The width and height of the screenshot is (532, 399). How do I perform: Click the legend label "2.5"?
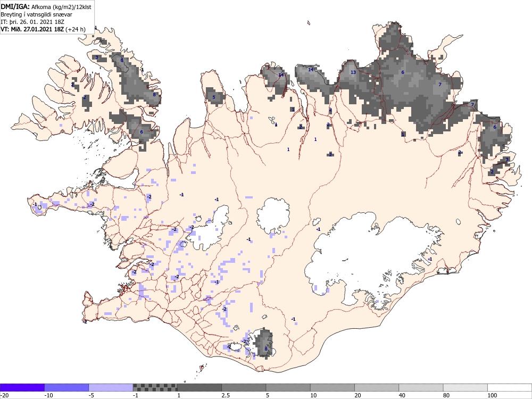point(226,395)
